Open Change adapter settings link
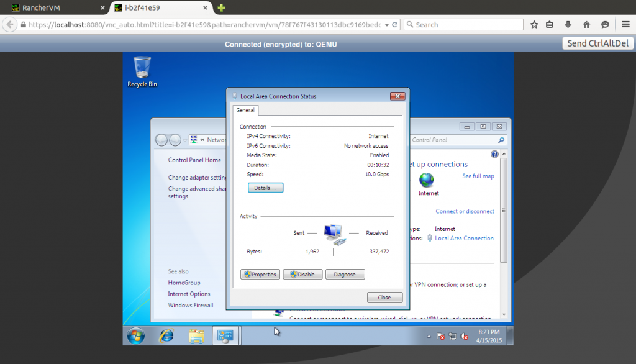636x364 pixels. (197, 177)
